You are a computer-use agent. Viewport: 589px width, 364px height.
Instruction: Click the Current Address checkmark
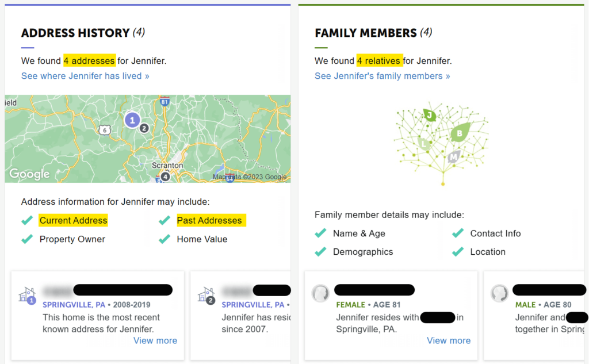[x=27, y=220]
